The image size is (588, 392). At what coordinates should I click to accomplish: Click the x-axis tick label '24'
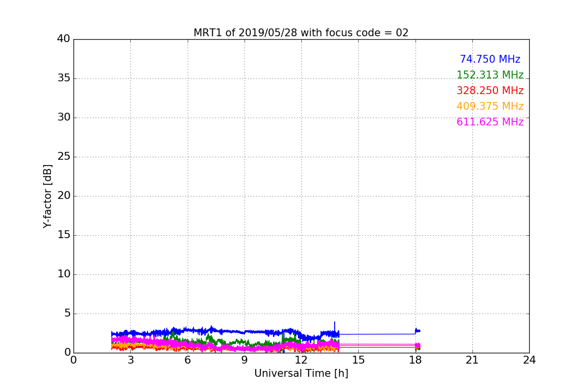click(x=529, y=360)
